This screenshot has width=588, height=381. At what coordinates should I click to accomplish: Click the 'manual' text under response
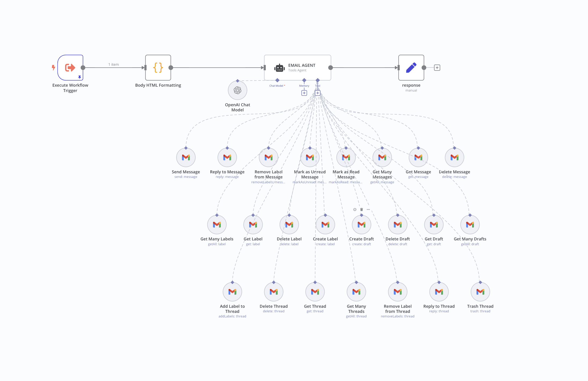(411, 90)
